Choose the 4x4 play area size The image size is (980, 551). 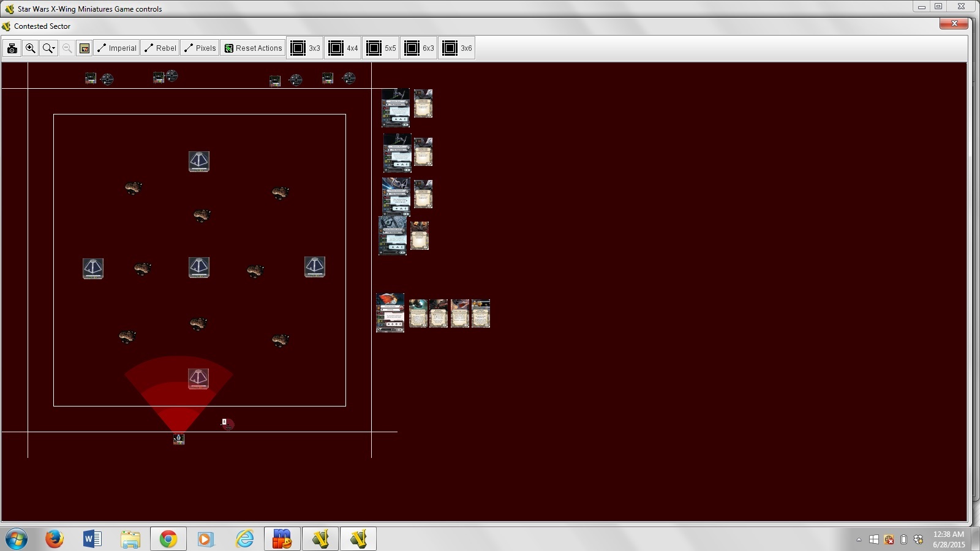pos(343,48)
